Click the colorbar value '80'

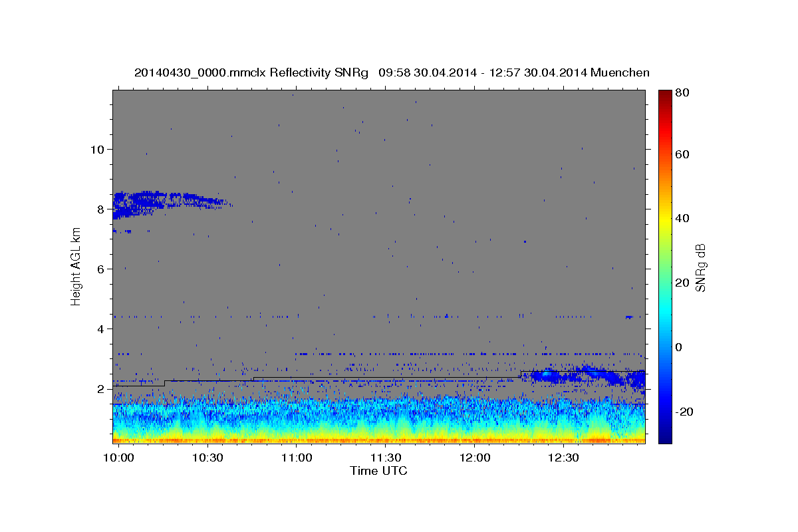(682, 92)
